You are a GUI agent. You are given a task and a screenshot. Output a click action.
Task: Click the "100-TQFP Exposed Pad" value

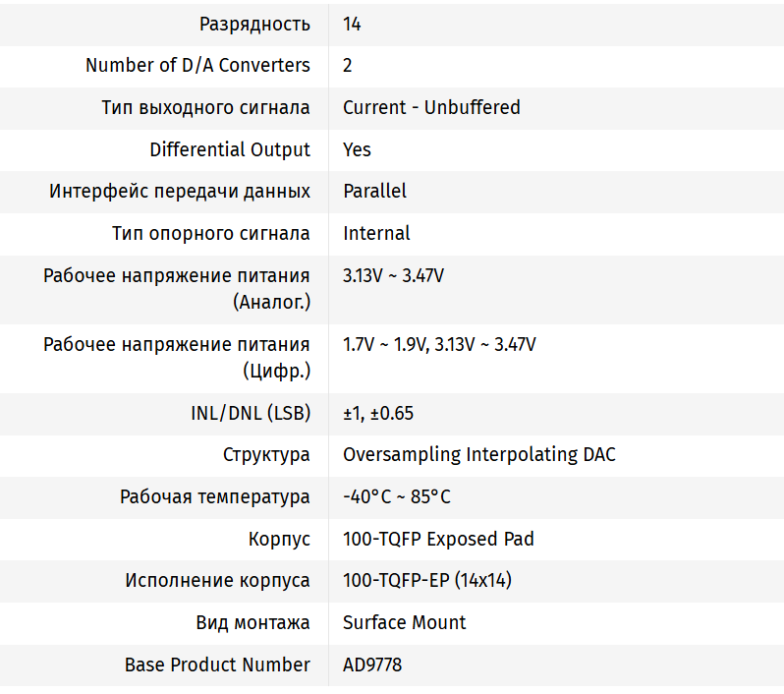pyautogui.click(x=438, y=539)
